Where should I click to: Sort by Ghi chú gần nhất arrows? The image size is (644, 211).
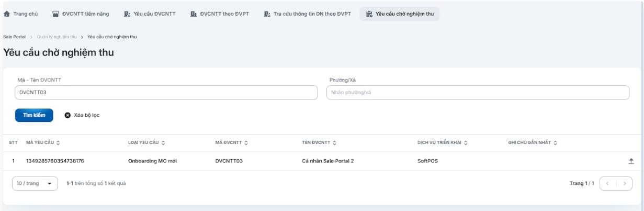tap(555, 143)
